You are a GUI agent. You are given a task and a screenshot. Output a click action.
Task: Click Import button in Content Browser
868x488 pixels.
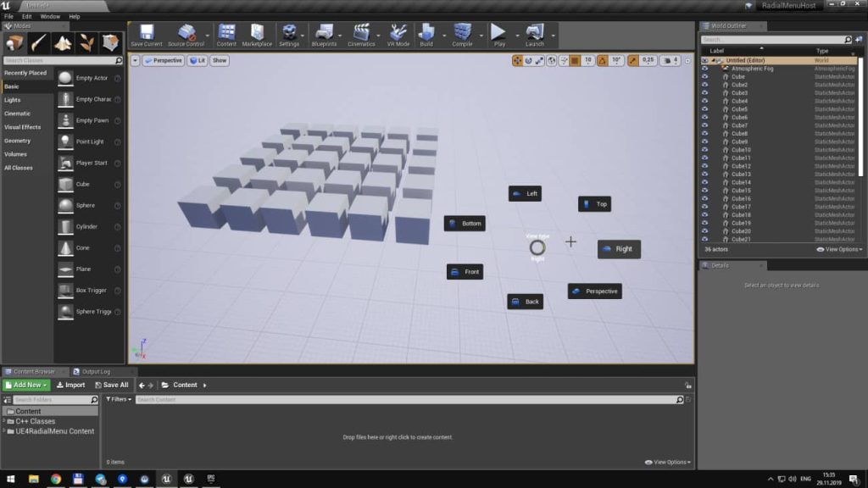(x=71, y=385)
